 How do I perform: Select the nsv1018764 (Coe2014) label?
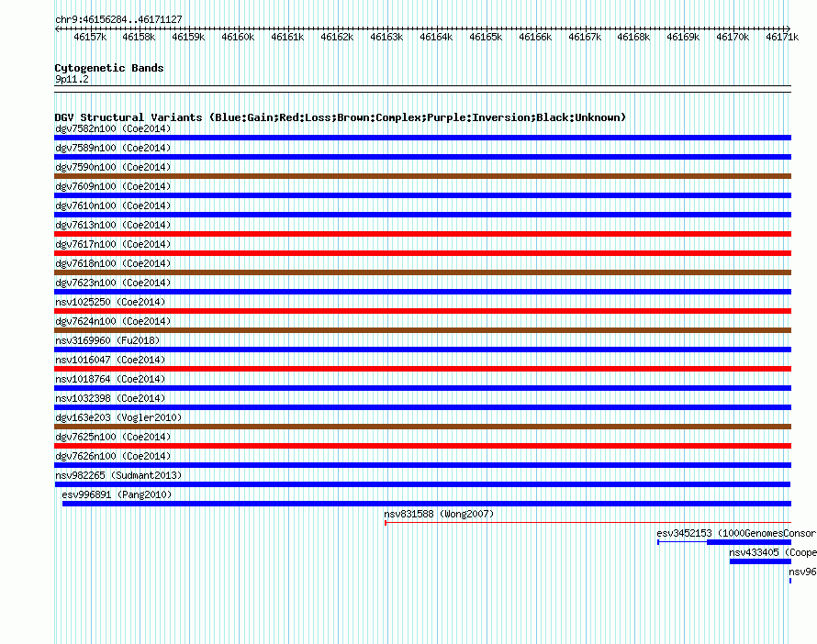110,379
